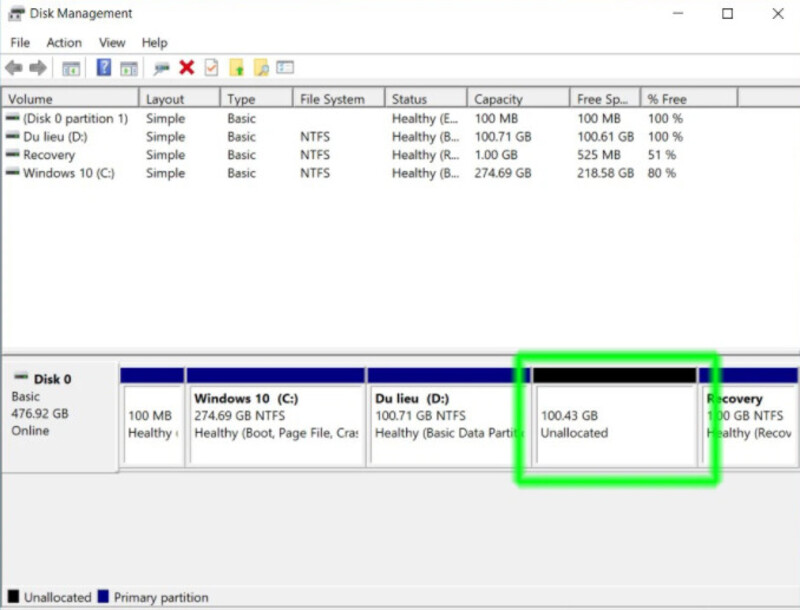The height and width of the screenshot is (610, 800).
Task: Click the blue question mark Help icon
Action: point(104,67)
